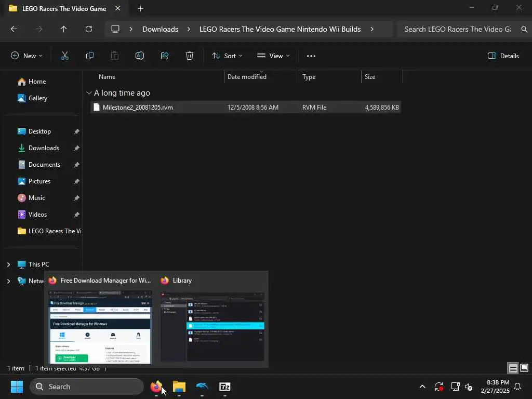
Task: Click Firefox icon on taskbar
Action: pyautogui.click(x=156, y=387)
